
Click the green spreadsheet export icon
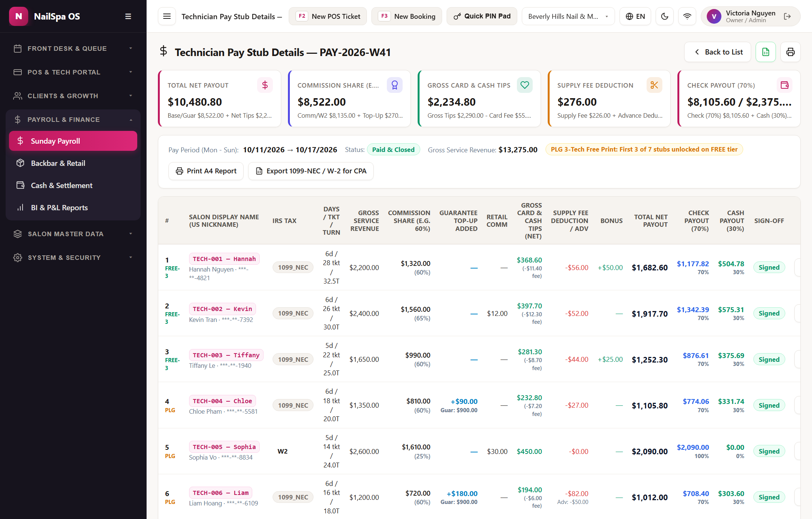tap(766, 52)
